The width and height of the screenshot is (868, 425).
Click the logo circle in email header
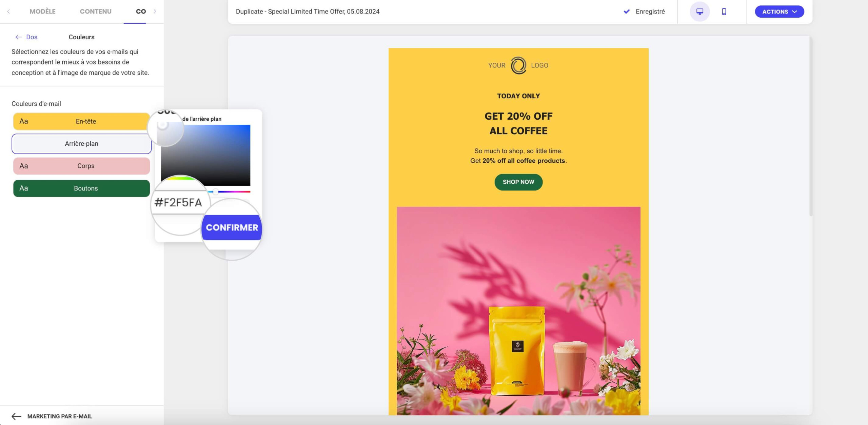point(518,65)
